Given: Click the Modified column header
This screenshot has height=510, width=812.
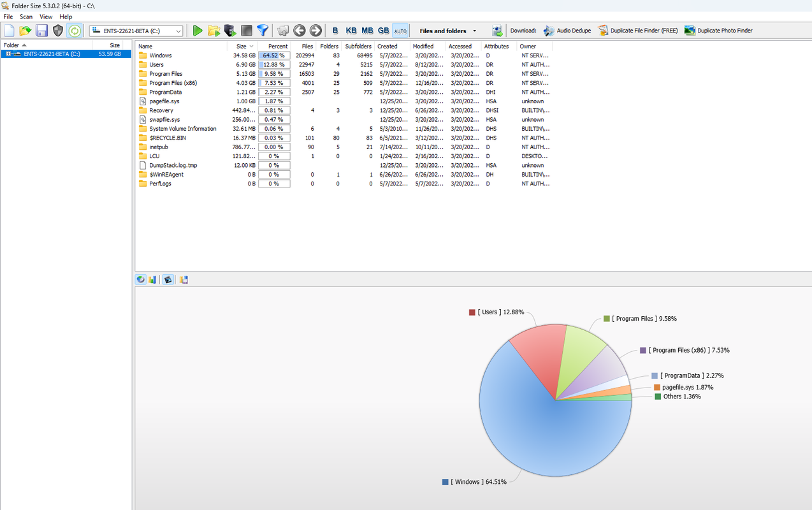Looking at the screenshot, I should click(428, 46).
